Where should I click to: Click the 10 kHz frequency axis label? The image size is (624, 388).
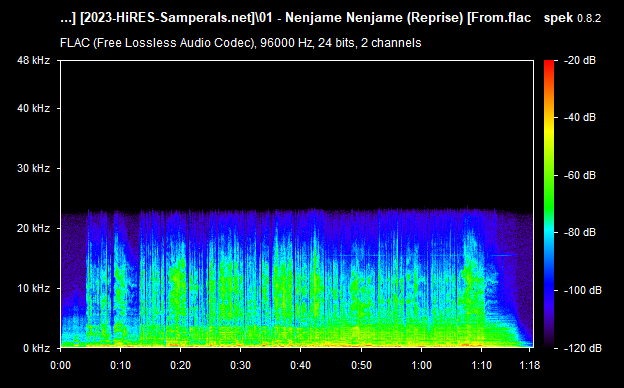(33, 288)
